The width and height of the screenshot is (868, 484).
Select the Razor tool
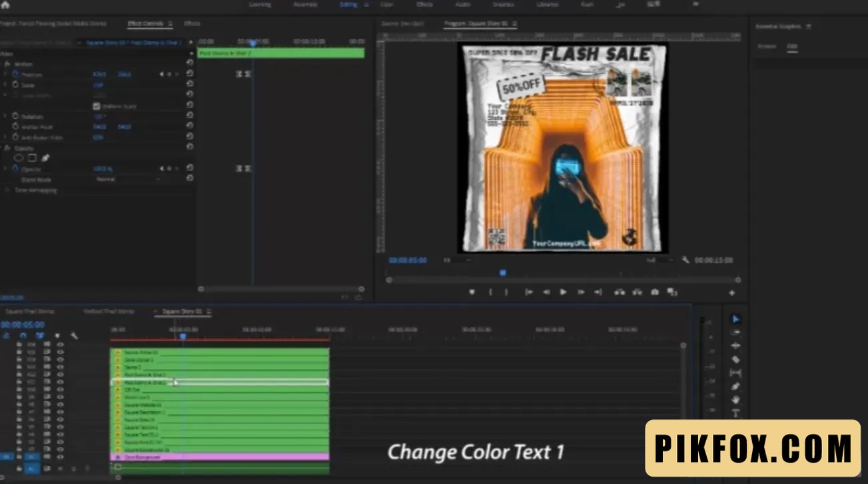[x=735, y=359]
